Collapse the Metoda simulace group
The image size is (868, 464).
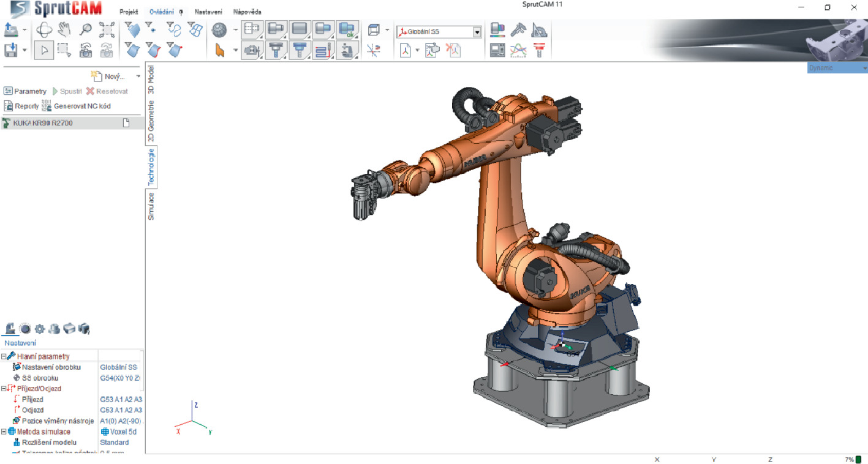pyautogui.click(x=4, y=432)
